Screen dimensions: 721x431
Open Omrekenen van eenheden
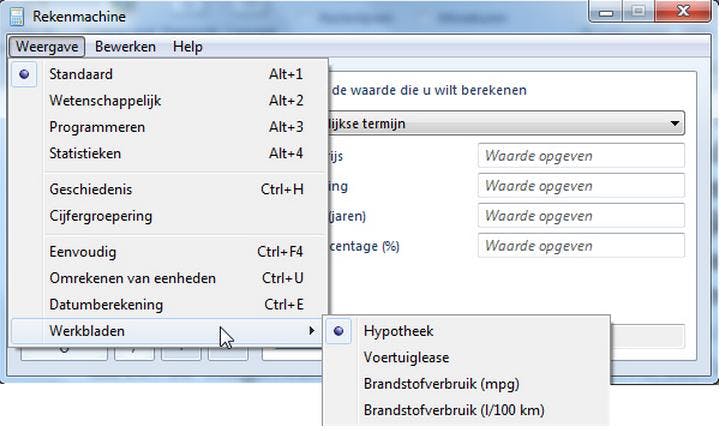point(132,278)
